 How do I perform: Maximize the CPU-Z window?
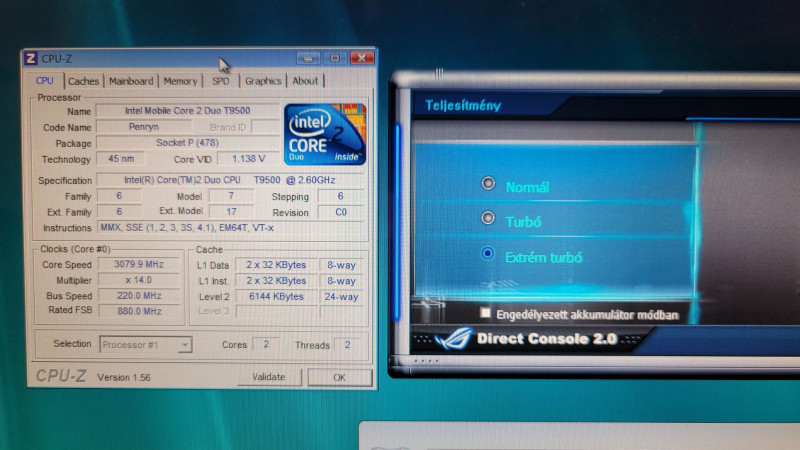335,58
